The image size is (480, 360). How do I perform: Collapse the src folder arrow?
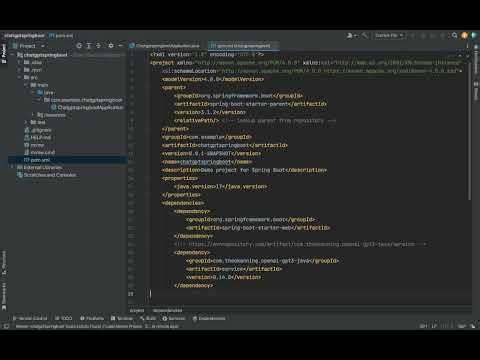(x=19, y=77)
